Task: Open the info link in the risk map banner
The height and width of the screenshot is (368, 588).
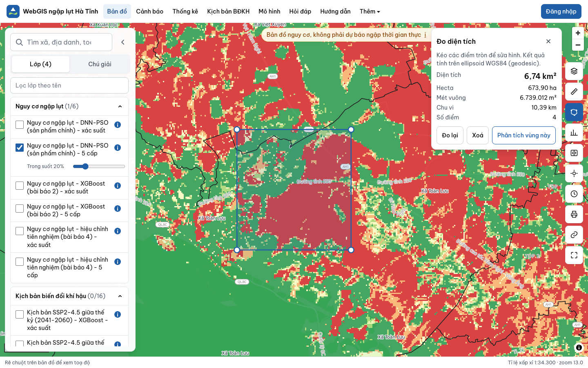Action: pyautogui.click(x=425, y=35)
